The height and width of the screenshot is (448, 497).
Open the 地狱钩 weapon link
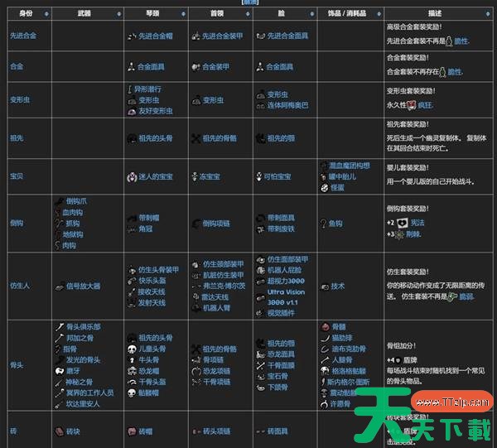(73, 235)
